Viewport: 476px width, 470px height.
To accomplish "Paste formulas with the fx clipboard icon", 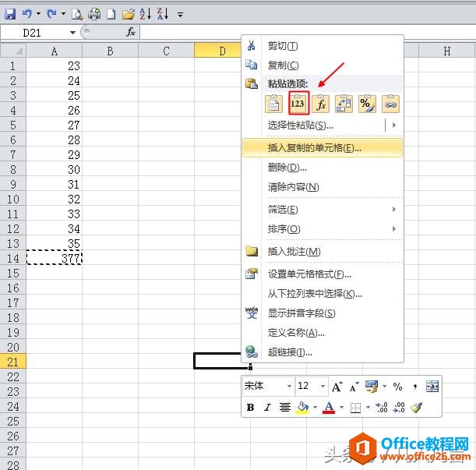I will click(x=321, y=104).
